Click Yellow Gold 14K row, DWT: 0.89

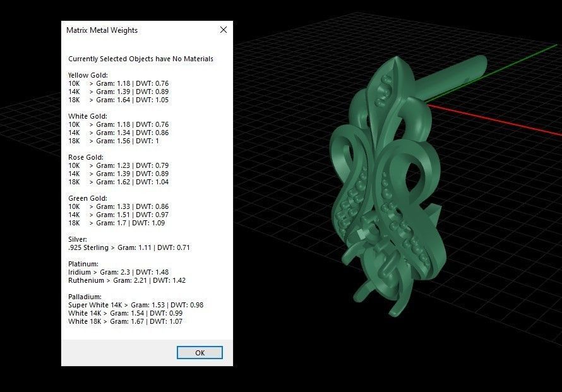point(118,92)
